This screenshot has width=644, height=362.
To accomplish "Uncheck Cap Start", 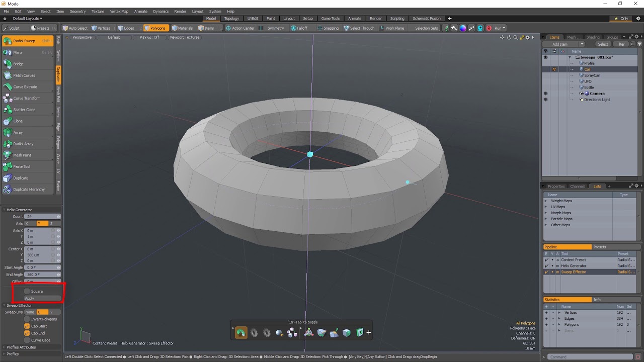I will 27,326.
